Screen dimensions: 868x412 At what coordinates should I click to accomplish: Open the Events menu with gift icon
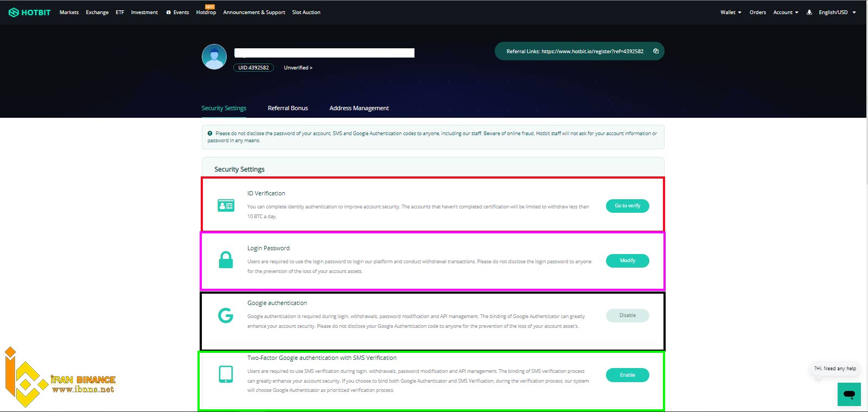177,12
